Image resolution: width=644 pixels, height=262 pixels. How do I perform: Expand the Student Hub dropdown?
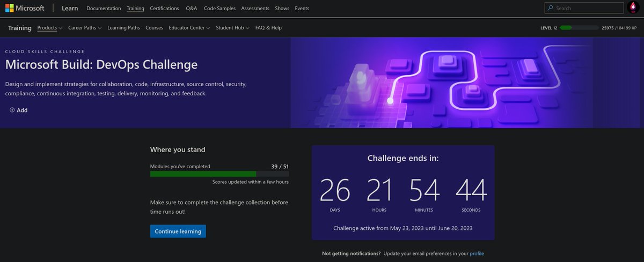click(233, 28)
